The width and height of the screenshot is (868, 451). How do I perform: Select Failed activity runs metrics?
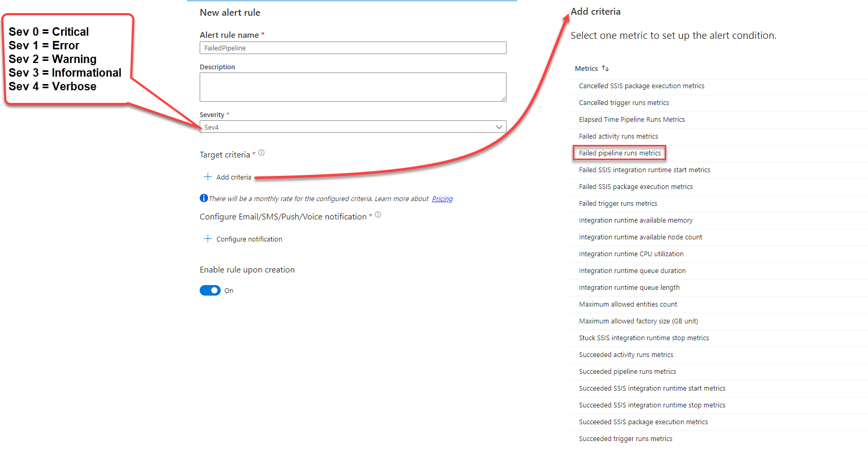618,137
